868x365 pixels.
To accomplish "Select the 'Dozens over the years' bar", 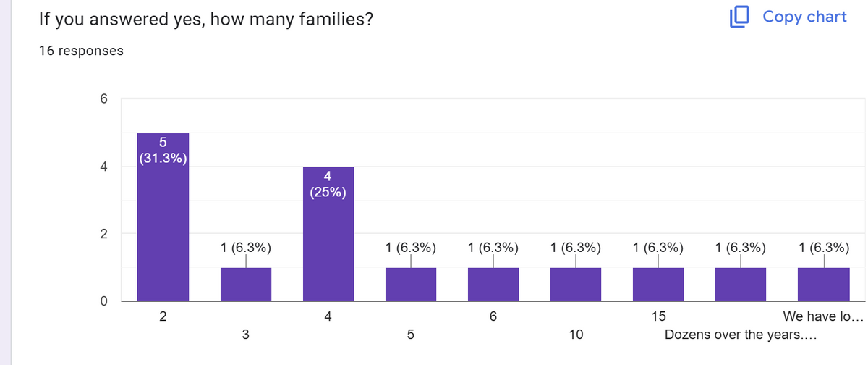I will (x=740, y=284).
